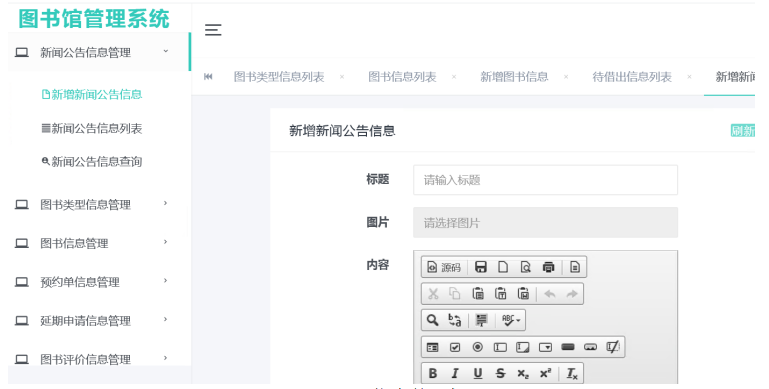Image resolution: width=769 pixels, height=389 pixels.
Task: Expand the 图书信息管理 menu
Action: pyautogui.click(x=99, y=243)
